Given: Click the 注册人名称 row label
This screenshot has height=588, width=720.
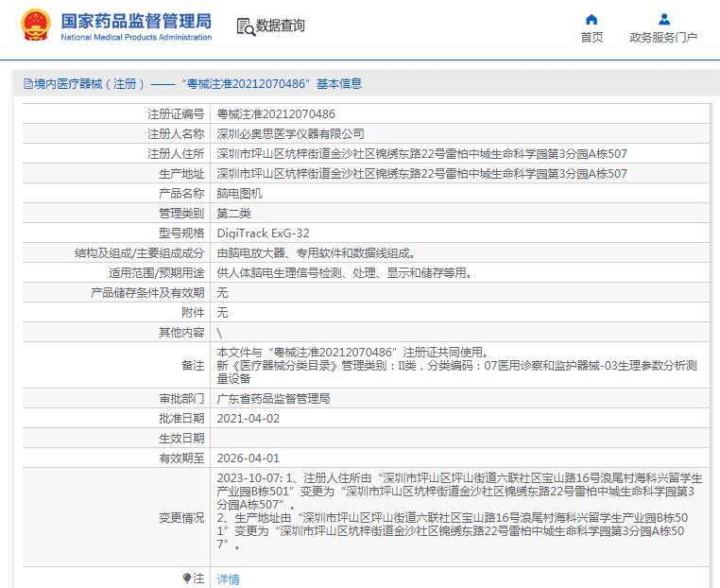Looking at the screenshot, I should point(176,133).
